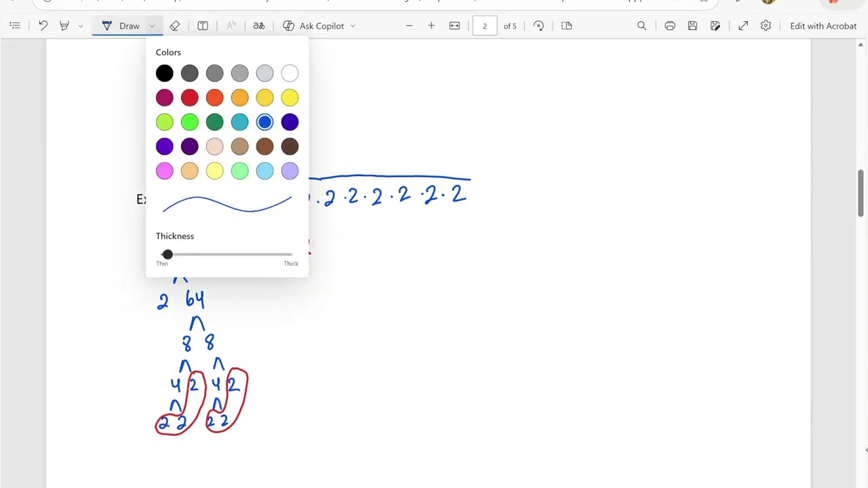Click the Ask Copilot button

pos(314,26)
